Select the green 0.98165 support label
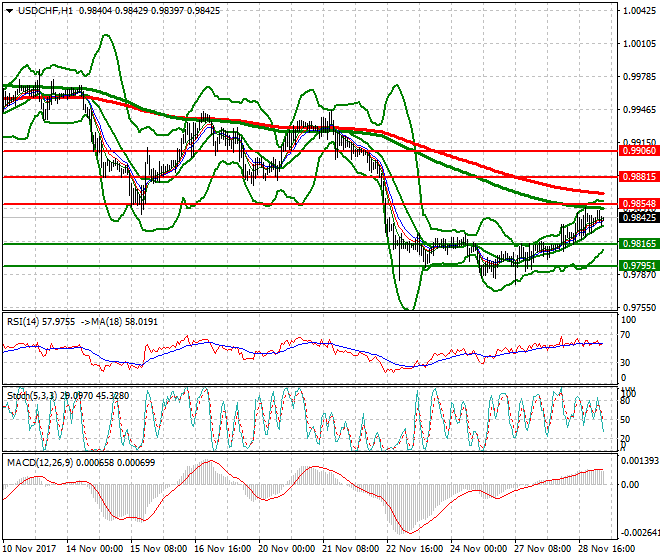Screen dimensions: 660x560 coord(638,244)
